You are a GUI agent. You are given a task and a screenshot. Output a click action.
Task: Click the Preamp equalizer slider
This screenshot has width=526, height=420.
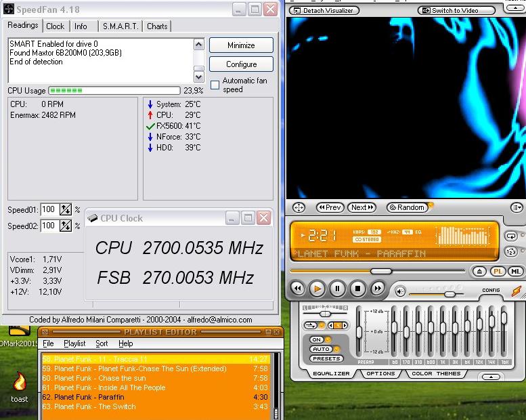click(359, 332)
